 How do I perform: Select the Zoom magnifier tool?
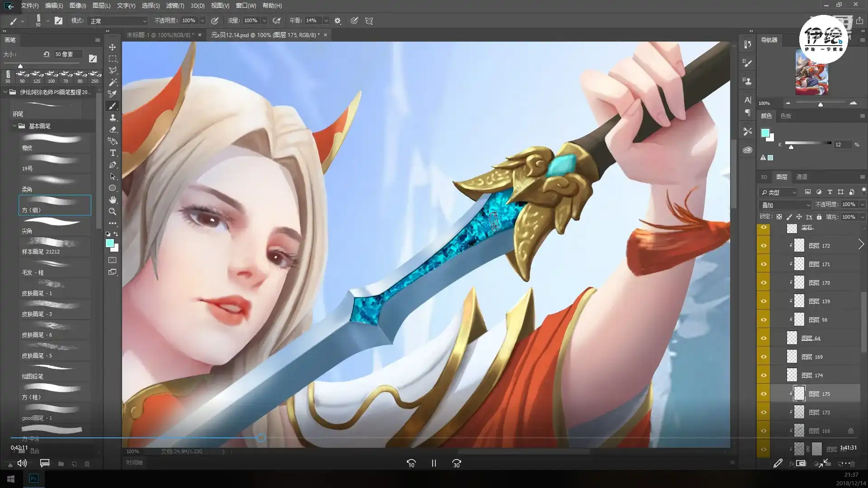(113, 211)
